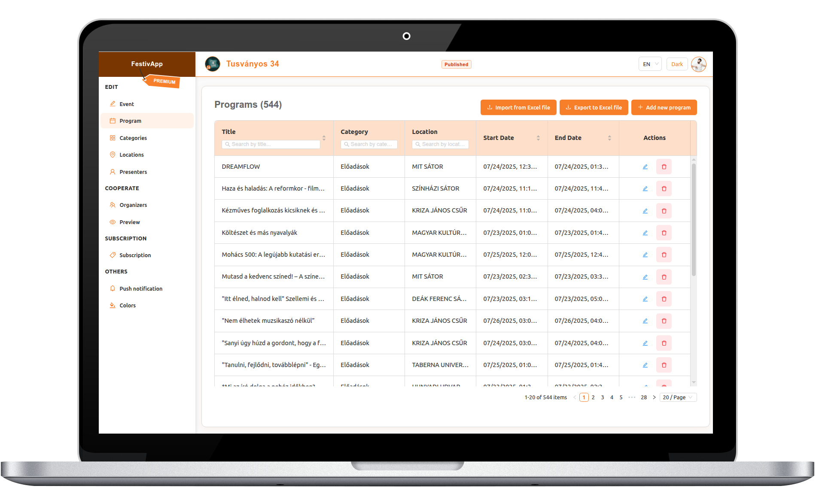Sort the table by End Date

[x=609, y=138]
